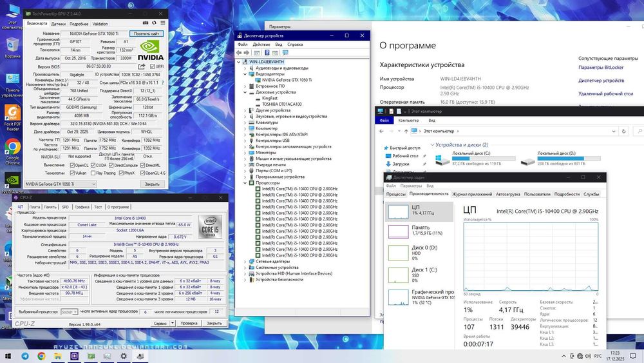Toggle the PhysX checkbox
This screenshot has width=644, height=363.
pos(121,173)
